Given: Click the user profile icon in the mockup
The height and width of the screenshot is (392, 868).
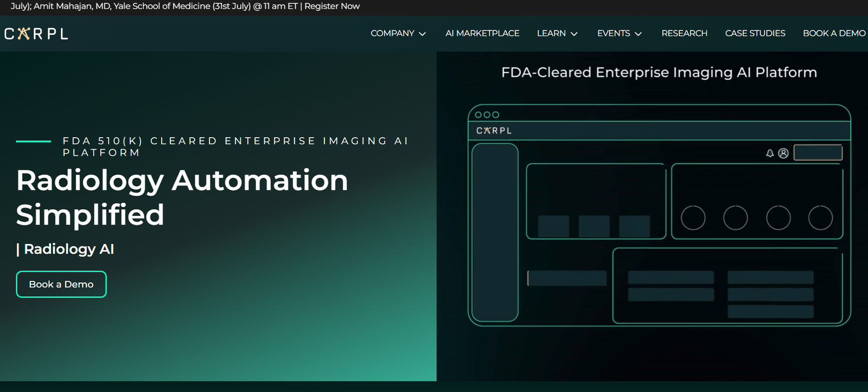Looking at the screenshot, I should (783, 153).
